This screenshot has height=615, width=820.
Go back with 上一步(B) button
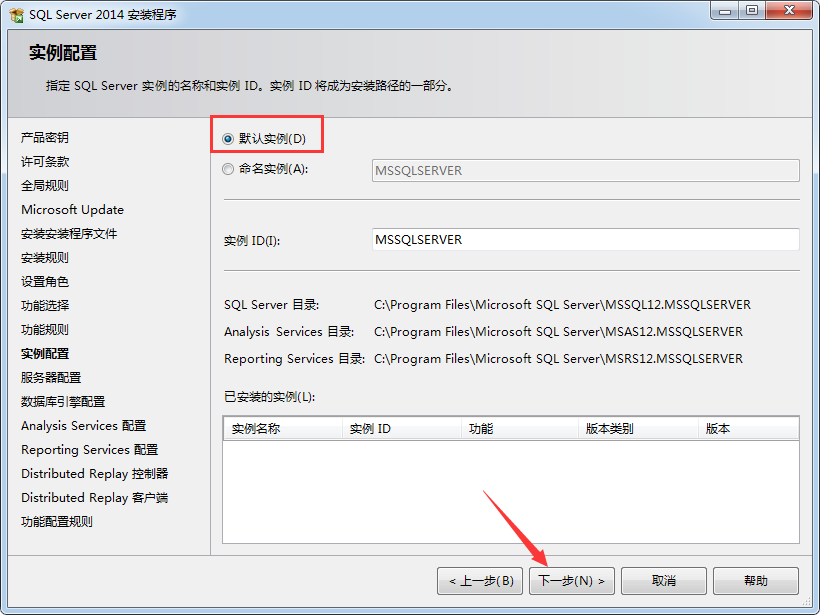[x=480, y=581]
